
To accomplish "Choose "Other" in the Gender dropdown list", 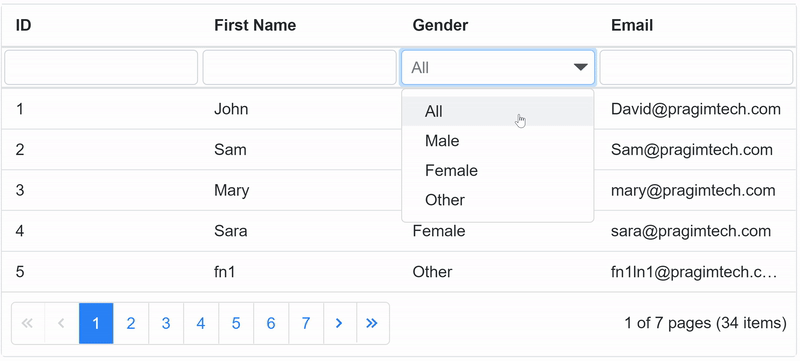I will [x=497, y=200].
